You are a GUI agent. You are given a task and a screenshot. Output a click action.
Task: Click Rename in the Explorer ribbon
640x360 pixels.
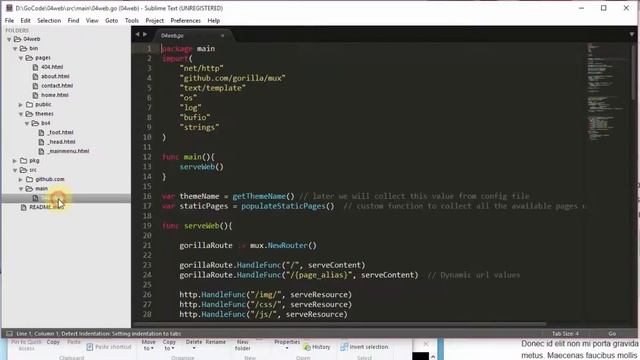216,342
